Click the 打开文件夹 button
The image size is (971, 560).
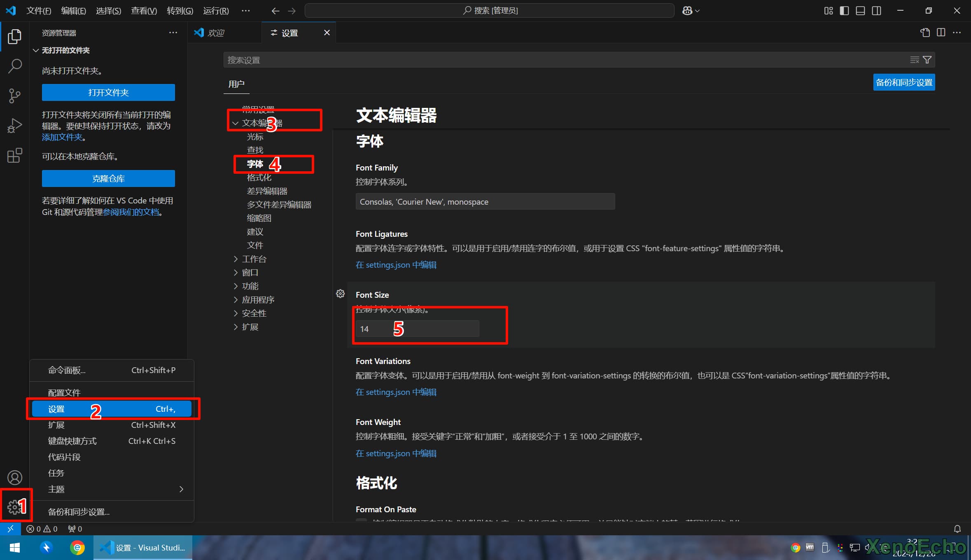pos(108,93)
